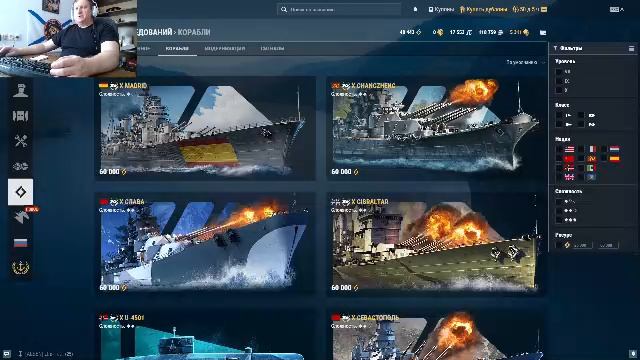Click the 5 311 resource balance
The image size is (640, 360).
point(519,32)
